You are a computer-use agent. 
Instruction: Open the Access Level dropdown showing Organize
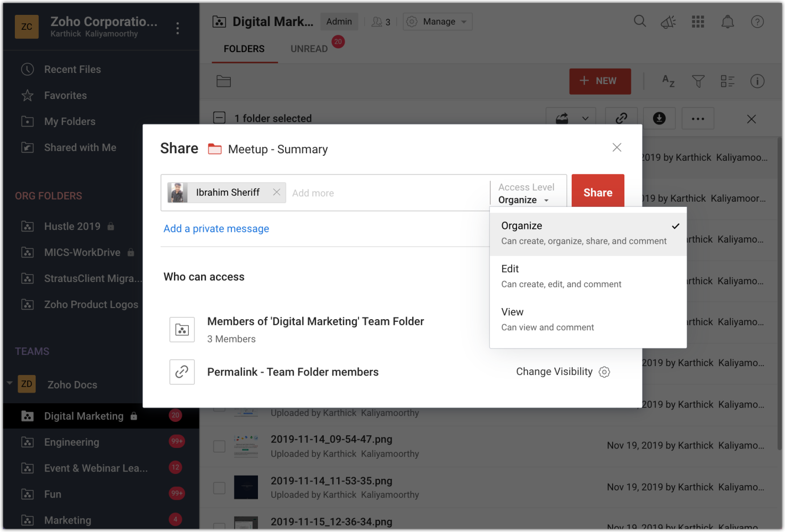tap(524, 200)
